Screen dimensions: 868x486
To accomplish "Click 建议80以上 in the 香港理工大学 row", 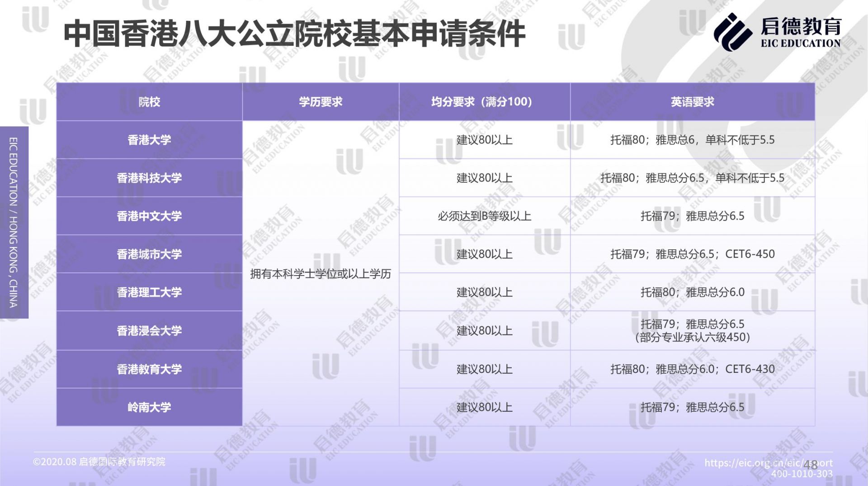I will (485, 292).
